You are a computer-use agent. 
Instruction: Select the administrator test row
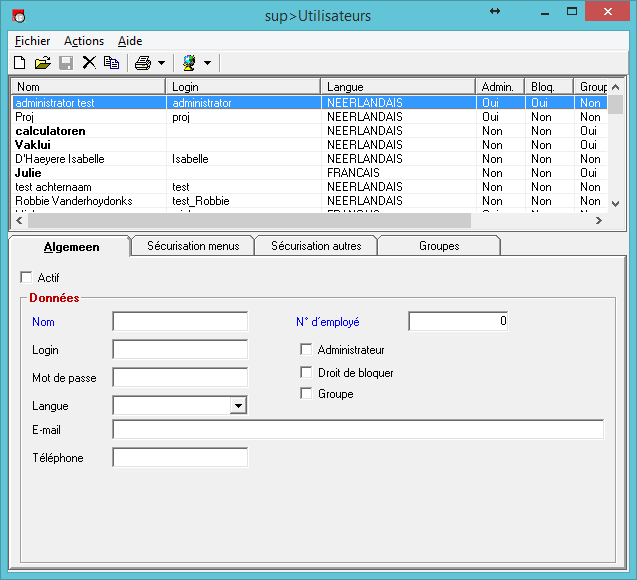pyautogui.click(x=310, y=103)
